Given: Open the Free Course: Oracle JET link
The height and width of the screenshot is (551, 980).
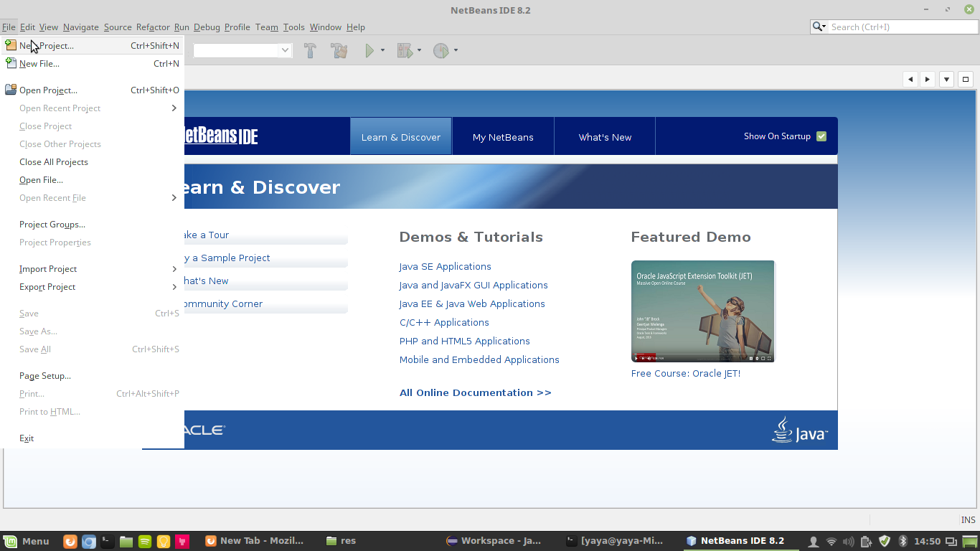Looking at the screenshot, I should [686, 373].
